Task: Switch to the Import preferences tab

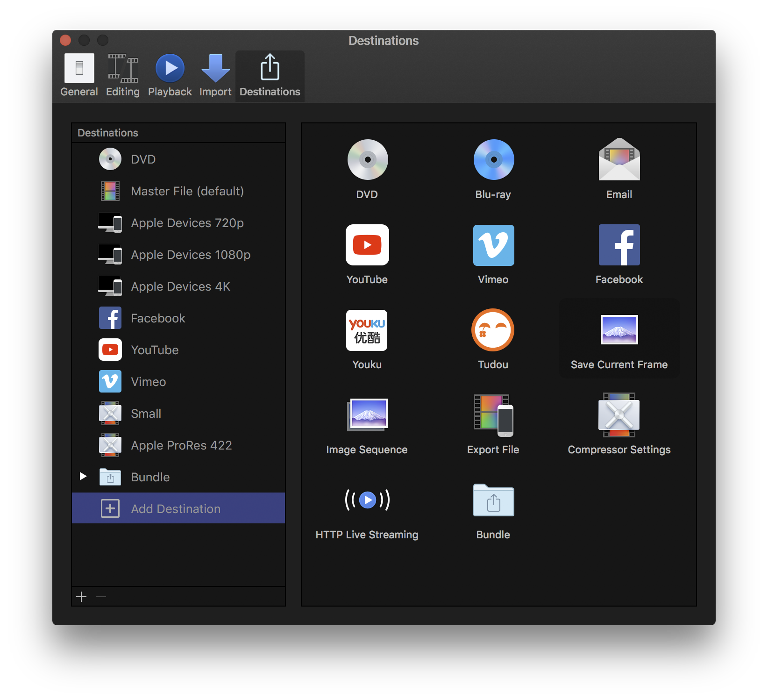Action: tap(215, 75)
